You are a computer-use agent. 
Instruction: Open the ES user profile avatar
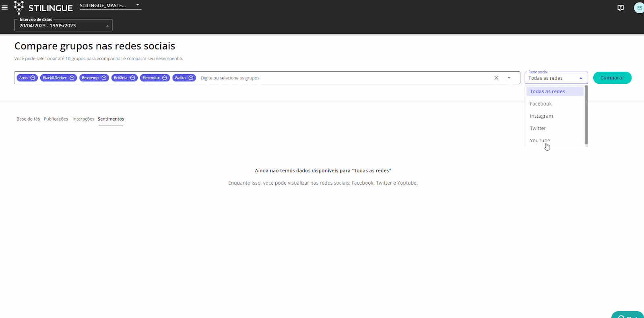(x=639, y=8)
